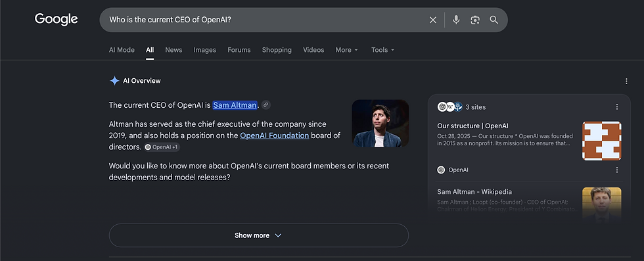
Task: Click the 'AI Overview' heading text
Action: 142,81
